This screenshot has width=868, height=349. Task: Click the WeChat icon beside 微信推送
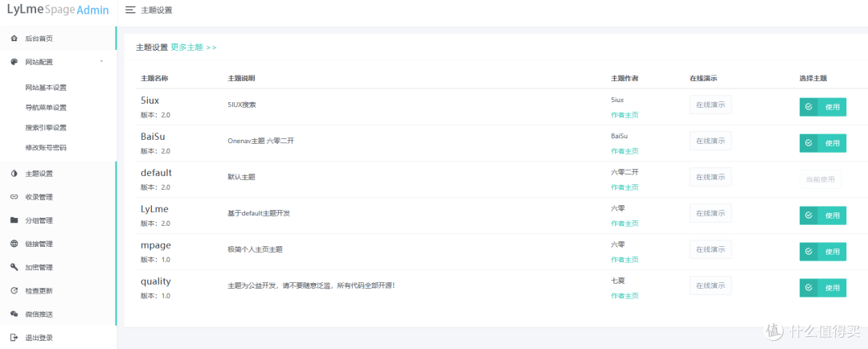point(14,314)
